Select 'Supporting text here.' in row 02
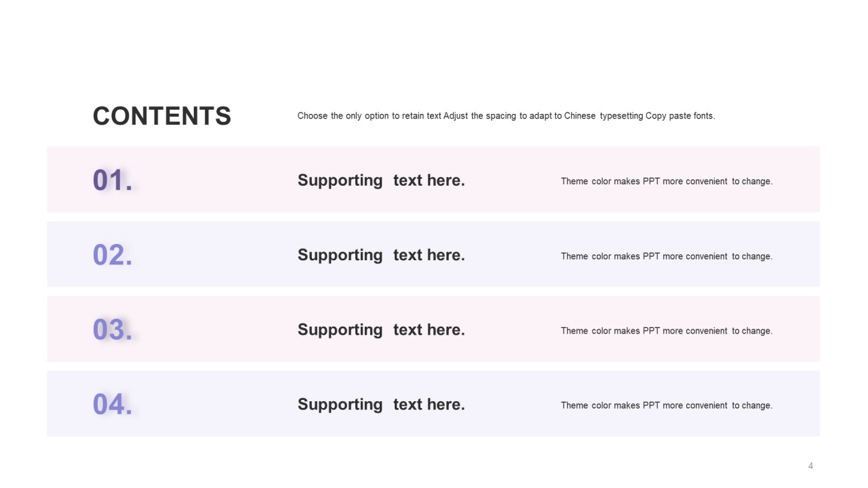The height and width of the screenshot is (488, 868). (381, 255)
